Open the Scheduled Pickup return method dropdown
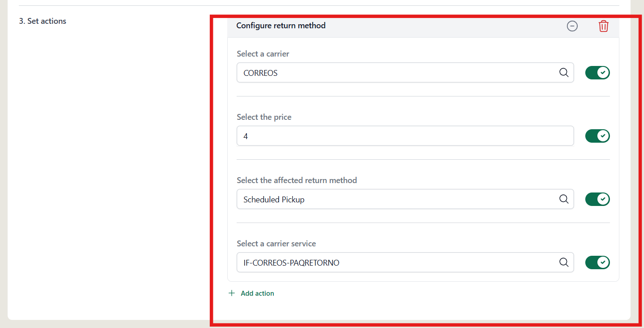The image size is (644, 328). coord(405,199)
